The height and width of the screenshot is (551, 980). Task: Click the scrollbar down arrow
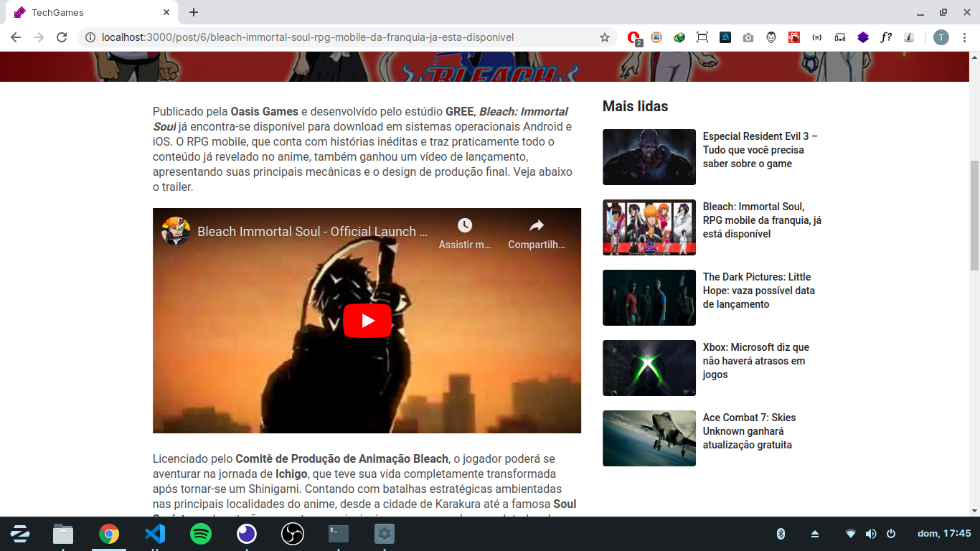pos(974,511)
